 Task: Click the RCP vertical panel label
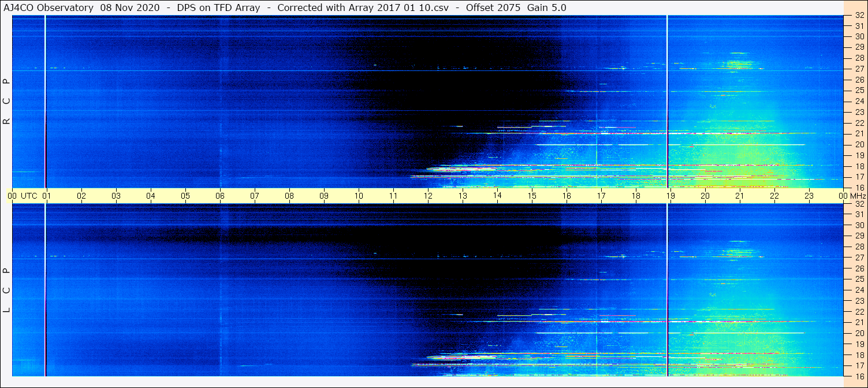[x=7, y=101]
